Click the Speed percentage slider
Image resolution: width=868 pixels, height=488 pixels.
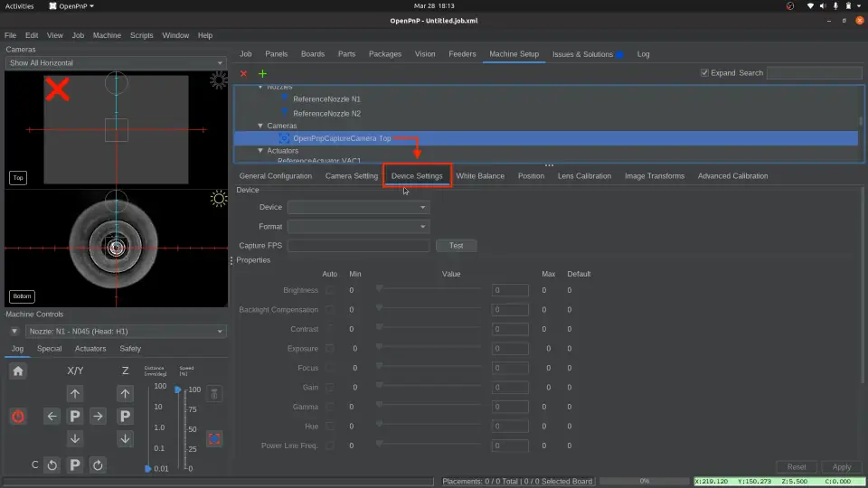coord(178,429)
